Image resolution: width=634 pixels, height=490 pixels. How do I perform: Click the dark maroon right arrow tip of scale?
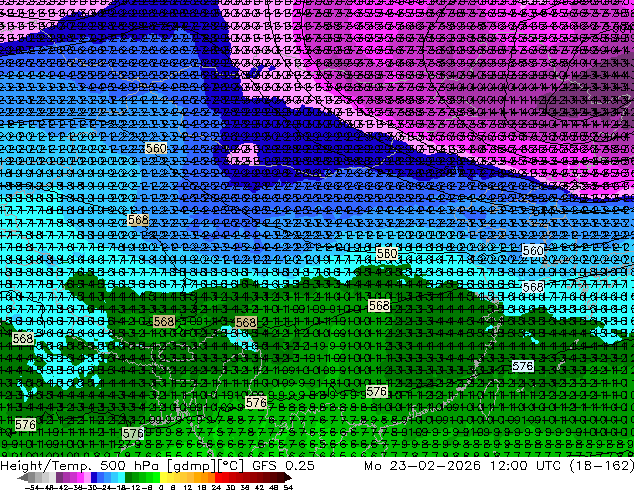(x=287, y=478)
